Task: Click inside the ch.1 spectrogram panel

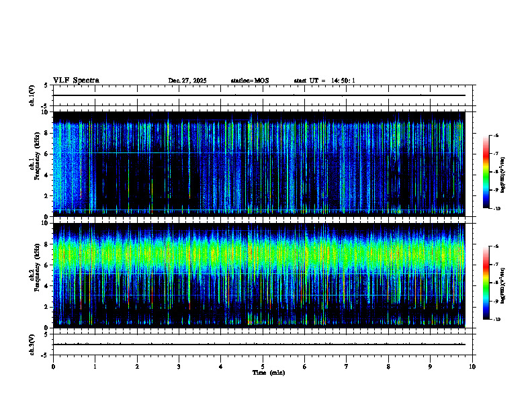Action: (259, 164)
